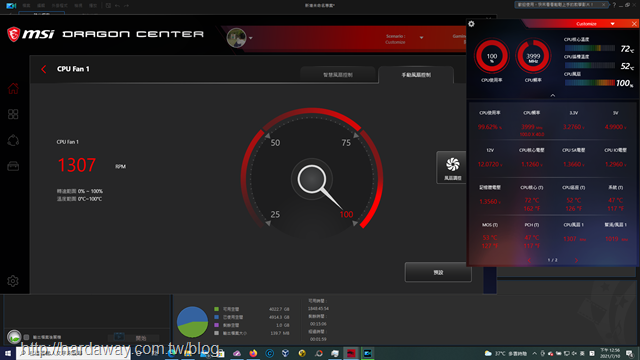Open the help question mark in the background window
640x360 pixels.
[x=614, y=5]
